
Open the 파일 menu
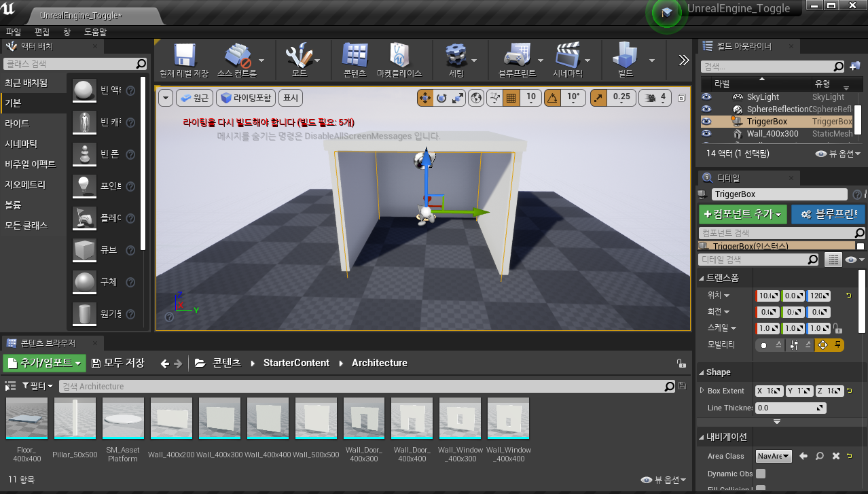tap(14, 32)
